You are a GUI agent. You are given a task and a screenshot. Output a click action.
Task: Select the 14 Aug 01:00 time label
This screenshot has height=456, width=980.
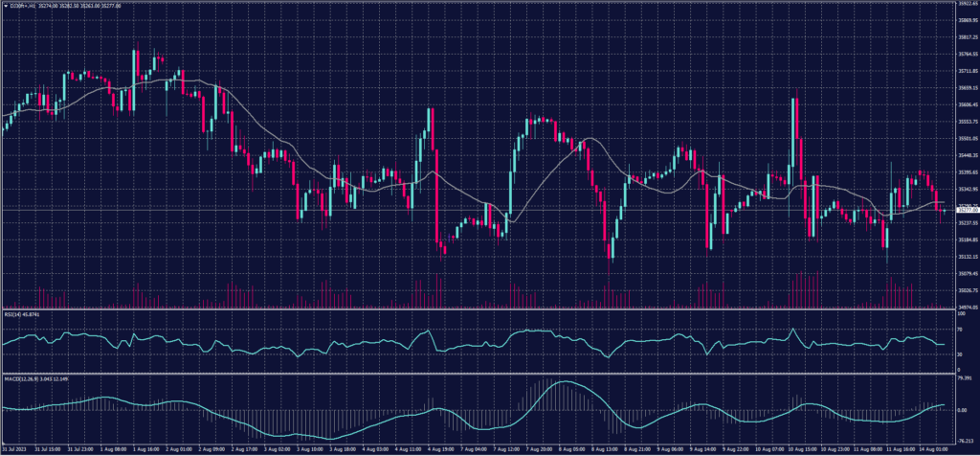click(923, 447)
